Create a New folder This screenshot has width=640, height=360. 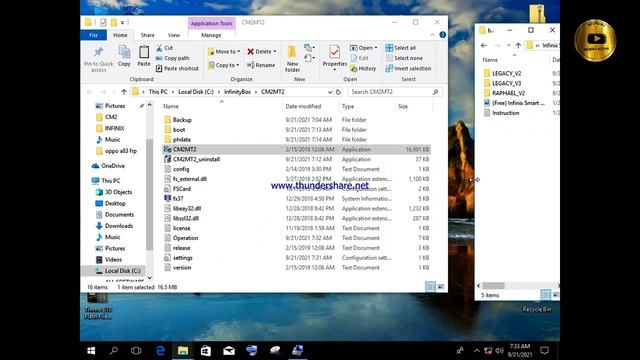pyautogui.click(x=292, y=58)
